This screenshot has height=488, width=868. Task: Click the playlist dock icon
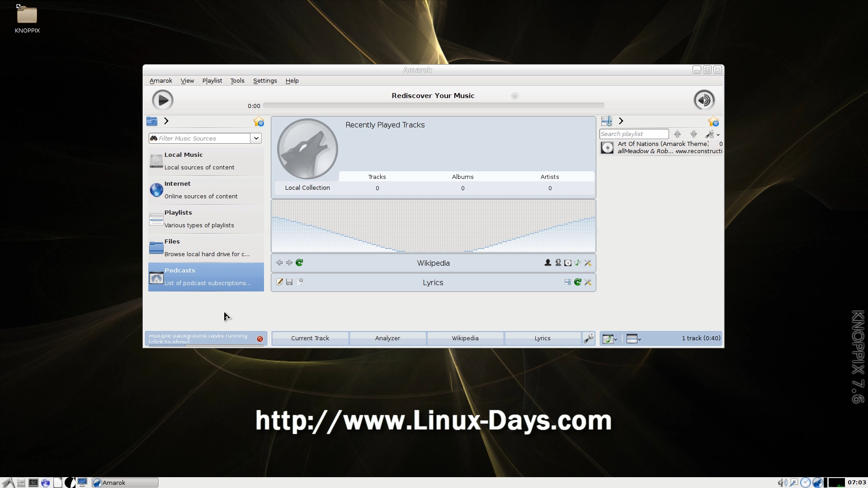[x=607, y=121]
